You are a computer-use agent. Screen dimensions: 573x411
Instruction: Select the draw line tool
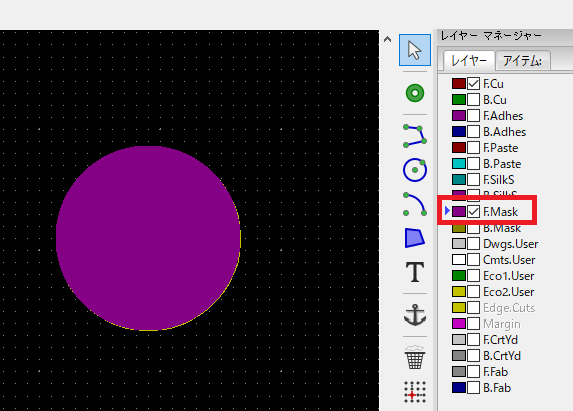[x=415, y=136]
